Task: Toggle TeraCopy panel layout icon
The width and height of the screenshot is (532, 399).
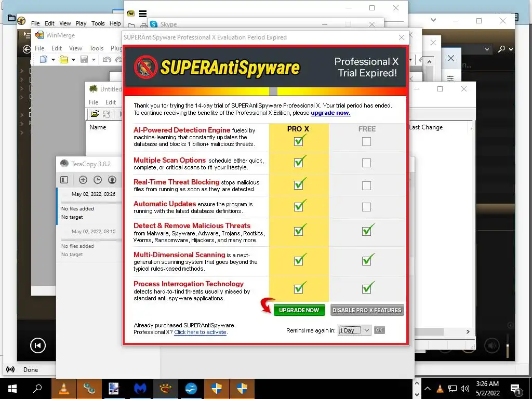Action: tap(64, 180)
